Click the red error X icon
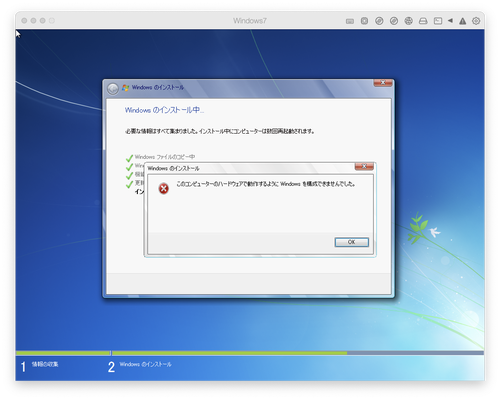Image resolution: width=500 pixels, height=400 pixels. pos(163,189)
